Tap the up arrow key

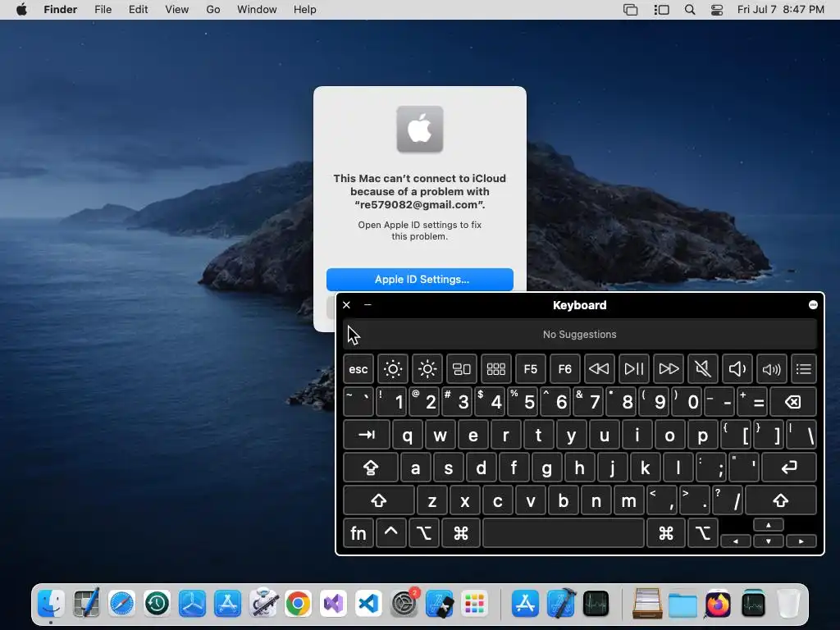tap(768, 526)
